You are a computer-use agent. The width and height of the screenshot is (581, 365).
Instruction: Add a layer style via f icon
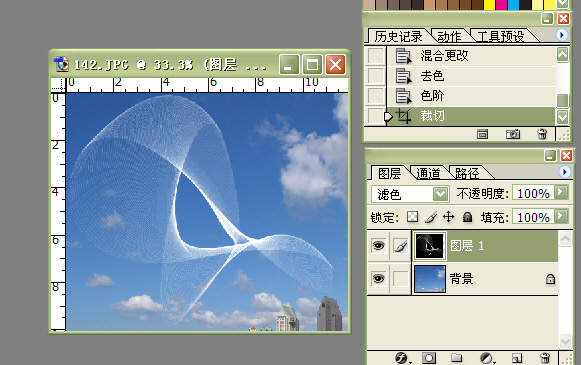[x=402, y=358]
